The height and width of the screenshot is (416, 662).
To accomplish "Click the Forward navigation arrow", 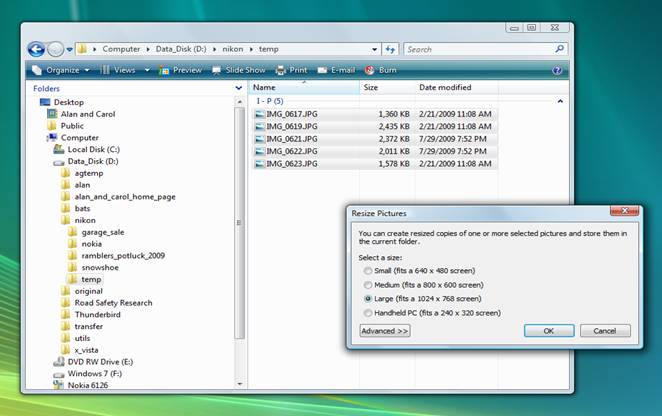I will coord(55,49).
